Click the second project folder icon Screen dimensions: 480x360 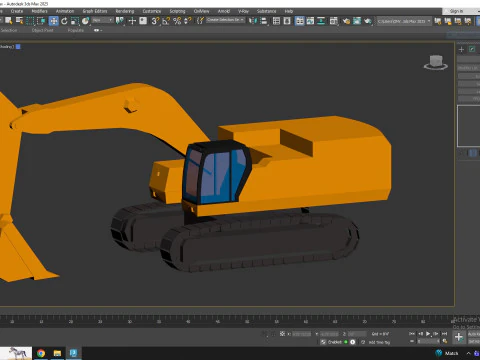[x=448, y=21]
